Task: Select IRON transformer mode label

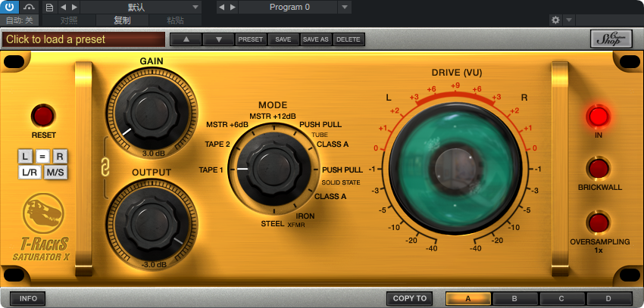Action: pyautogui.click(x=305, y=216)
